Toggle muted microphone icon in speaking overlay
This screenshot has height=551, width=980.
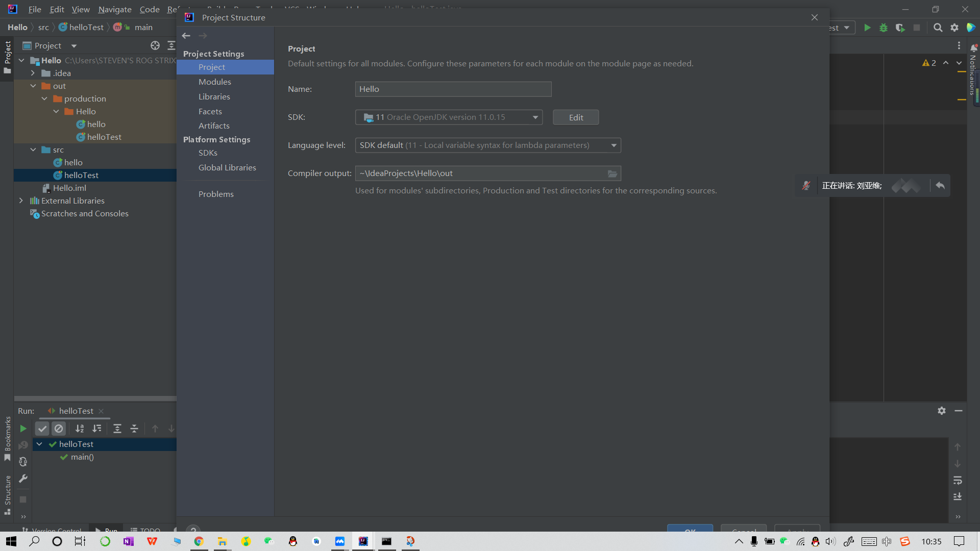click(806, 186)
